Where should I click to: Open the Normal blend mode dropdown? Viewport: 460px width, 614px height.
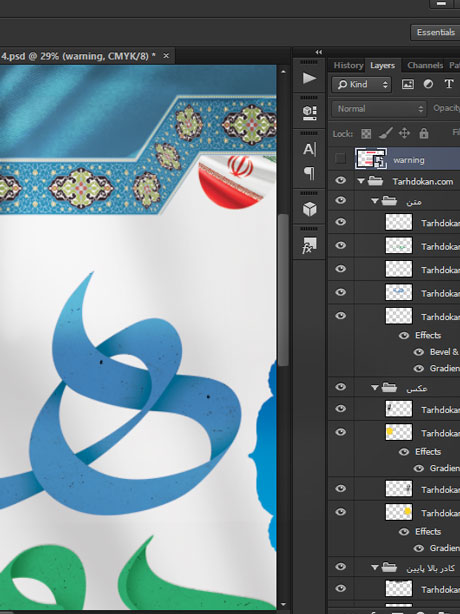click(379, 109)
